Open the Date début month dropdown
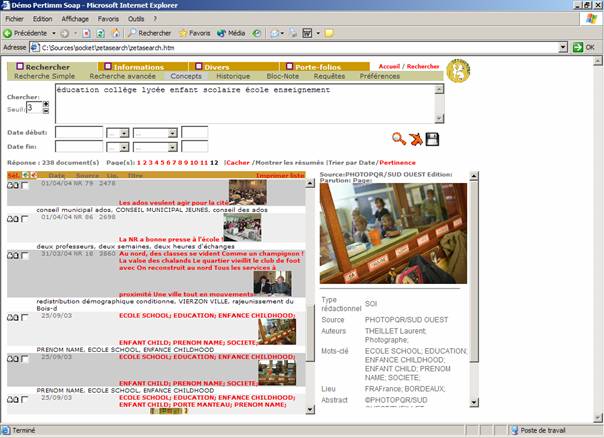604x438 pixels. [x=172, y=133]
